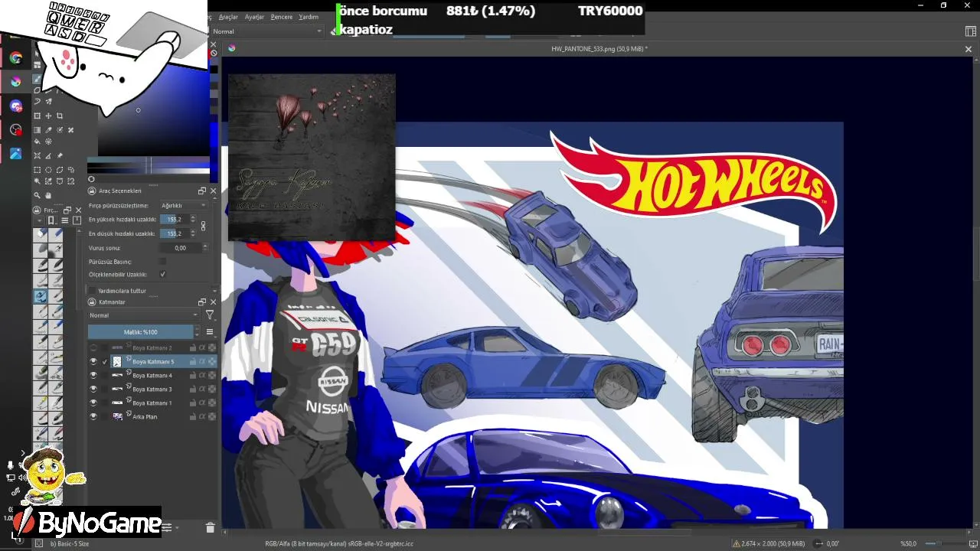This screenshot has height=551, width=980.
Task: Open the layer filter funnel
Action: point(210,315)
